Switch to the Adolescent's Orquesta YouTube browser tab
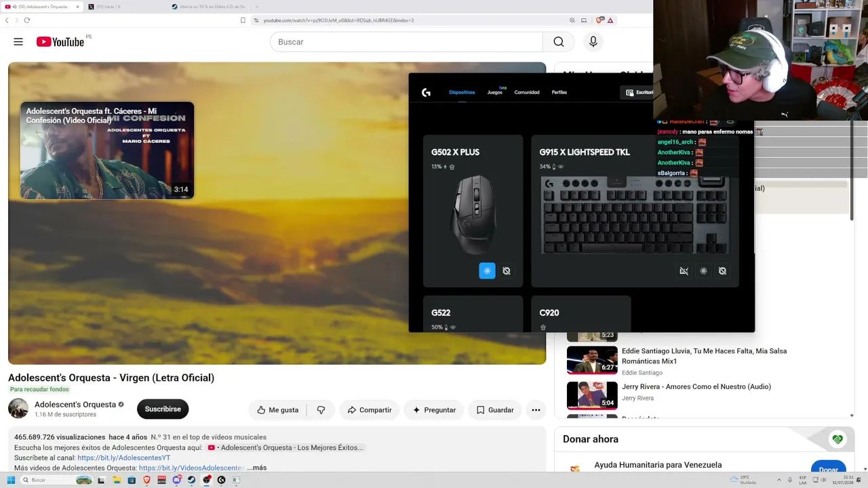 tap(43, 7)
